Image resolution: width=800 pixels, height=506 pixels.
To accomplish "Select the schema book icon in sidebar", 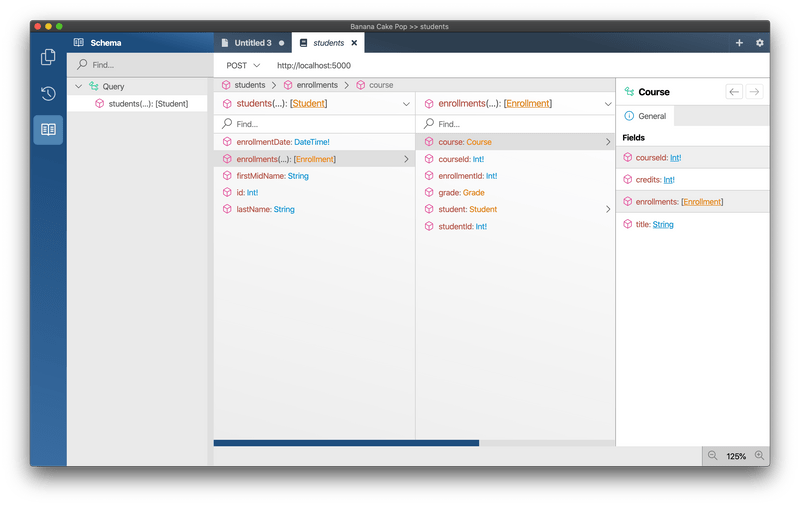I will coord(48,130).
